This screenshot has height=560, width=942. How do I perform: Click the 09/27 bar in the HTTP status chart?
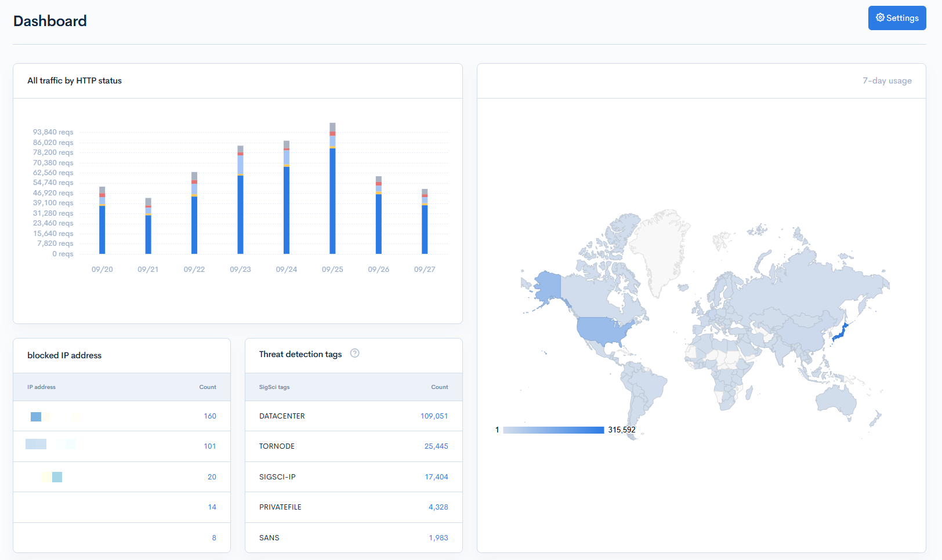[x=425, y=221]
